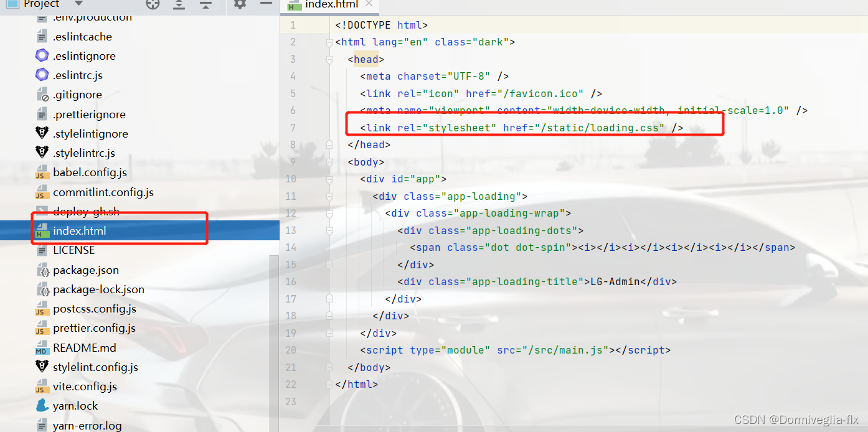Click the Collapse All icon in Project toolbar
Image resolution: width=868 pixels, height=432 pixels.
coord(206,4)
